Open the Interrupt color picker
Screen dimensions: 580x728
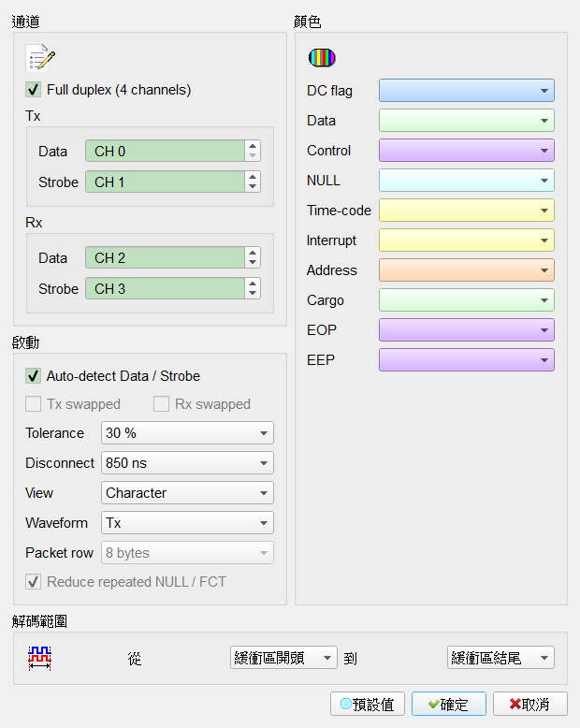(467, 240)
